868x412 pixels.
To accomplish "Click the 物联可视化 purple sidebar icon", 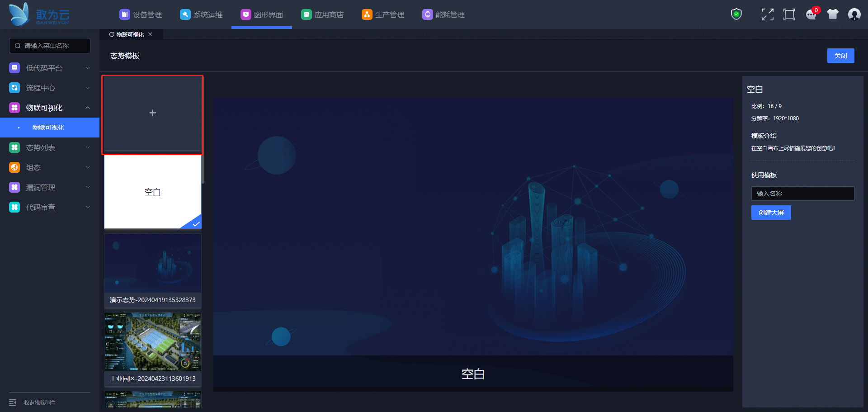I will click(x=14, y=108).
